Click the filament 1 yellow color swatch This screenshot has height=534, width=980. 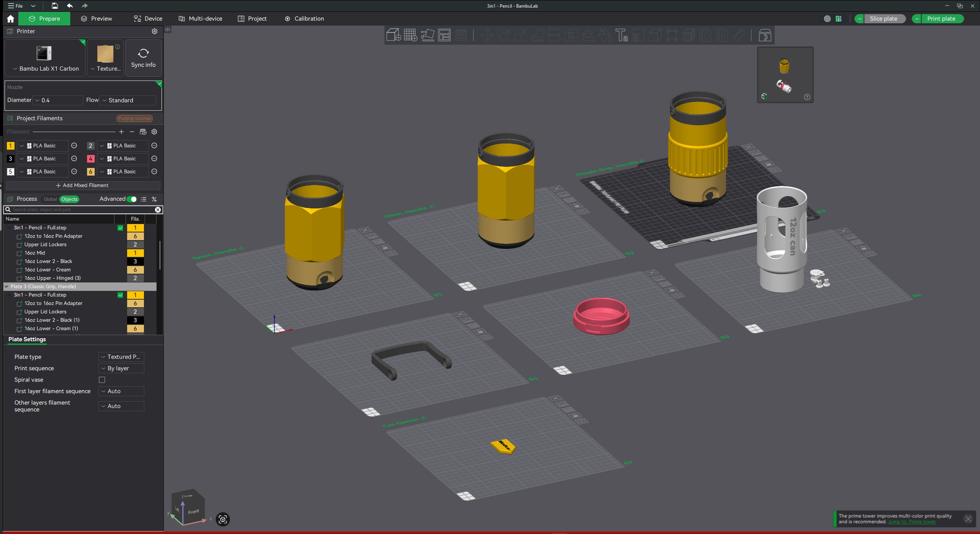[11, 146]
